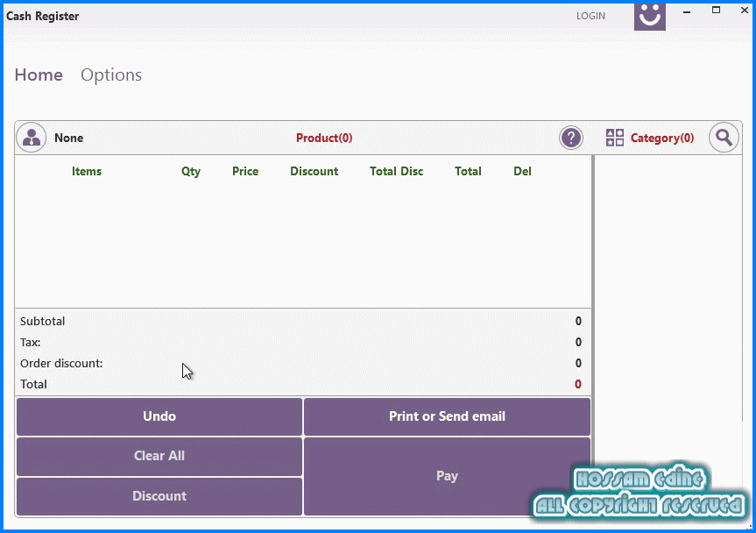This screenshot has width=756, height=533.
Task: Click LOGIN in the title bar
Action: pyautogui.click(x=590, y=16)
